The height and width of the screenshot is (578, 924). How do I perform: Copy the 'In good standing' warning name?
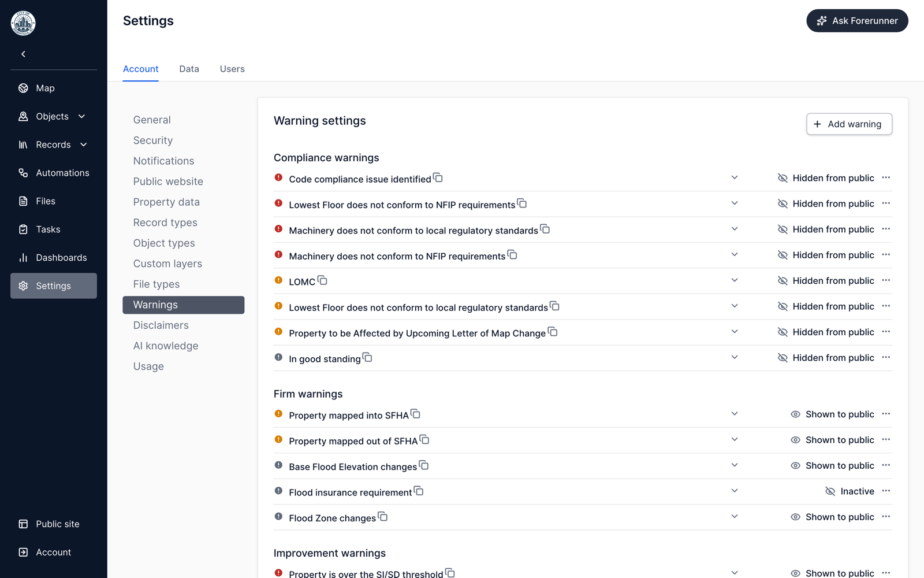367,357
